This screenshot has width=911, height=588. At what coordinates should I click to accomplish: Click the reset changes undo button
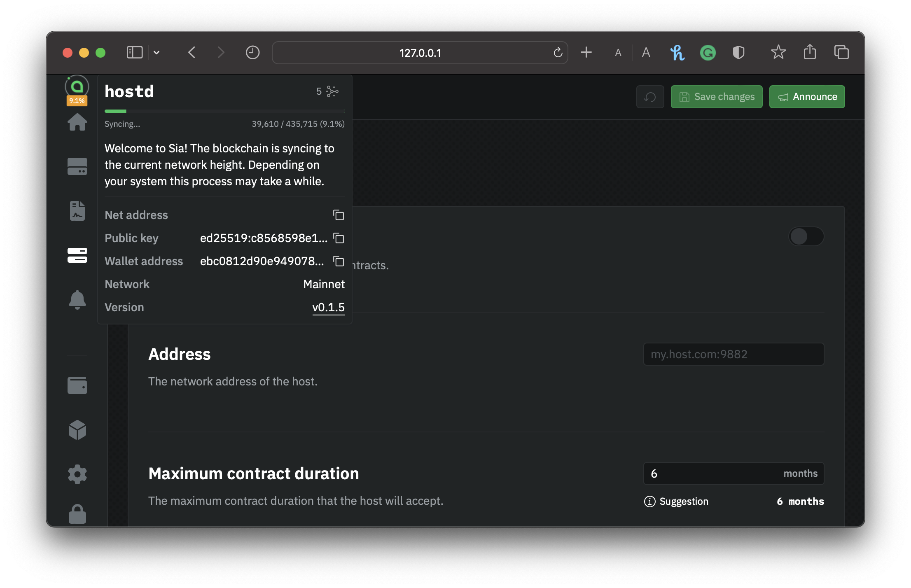pyautogui.click(x=650, y=97)
